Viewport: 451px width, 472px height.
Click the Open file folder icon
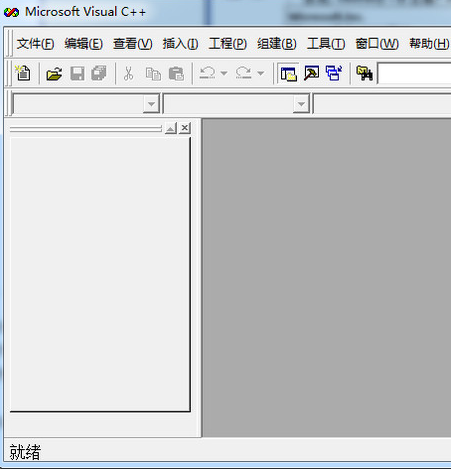[54, 73]
